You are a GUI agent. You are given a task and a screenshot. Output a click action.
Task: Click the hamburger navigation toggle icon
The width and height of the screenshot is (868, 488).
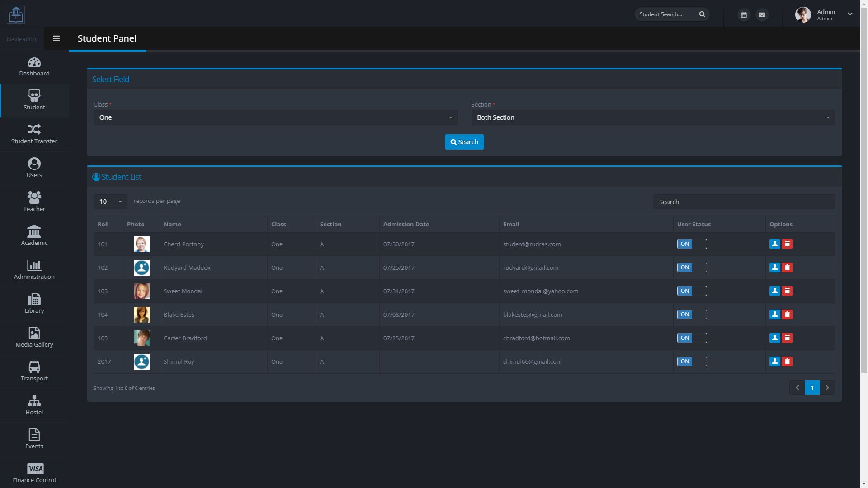tap(56, 38)
